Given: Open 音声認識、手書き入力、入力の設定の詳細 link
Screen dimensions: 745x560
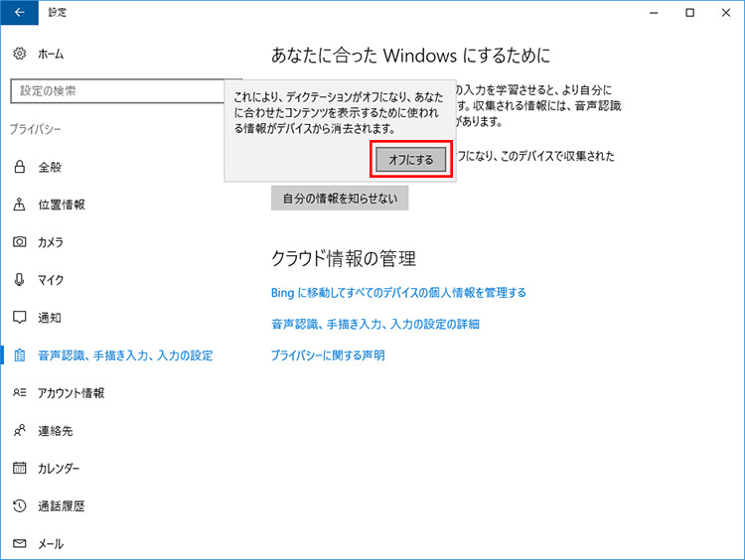Looking at the screenshot, I should [375, 324].
